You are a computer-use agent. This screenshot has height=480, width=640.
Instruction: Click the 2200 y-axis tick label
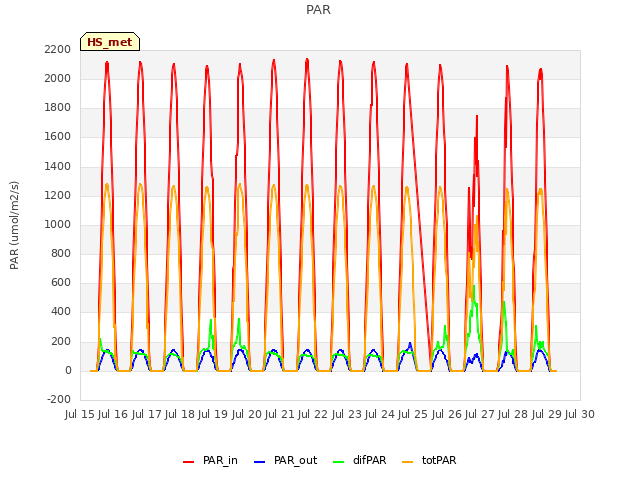pos(58,49)
